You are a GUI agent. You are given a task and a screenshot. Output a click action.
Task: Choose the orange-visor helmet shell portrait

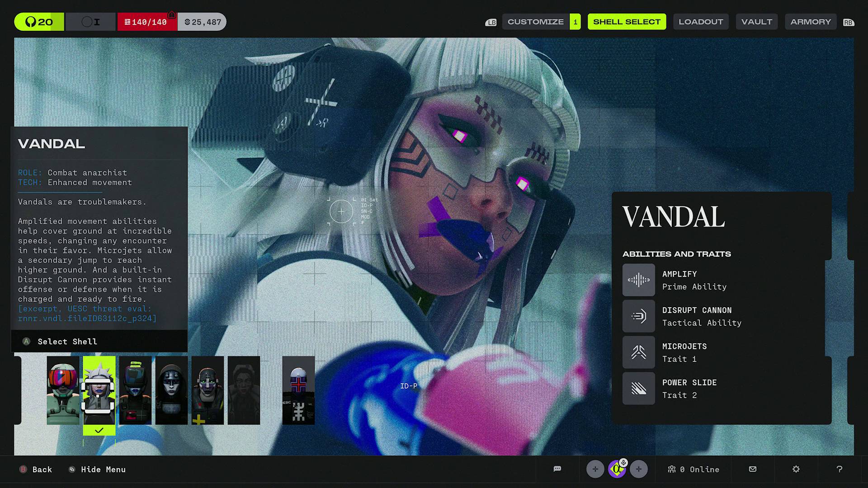click(63, 390)
